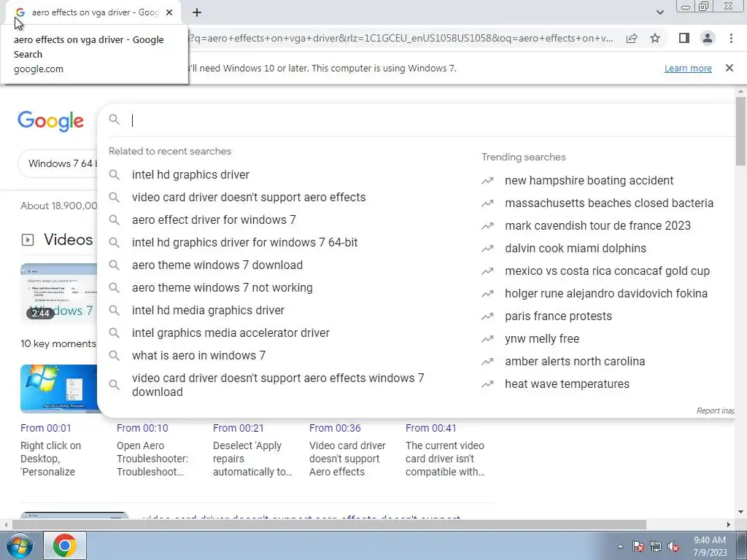Click inside the Google search input field
The width and height of the screenshot is (747, 560).
click(x=429, y=120)
